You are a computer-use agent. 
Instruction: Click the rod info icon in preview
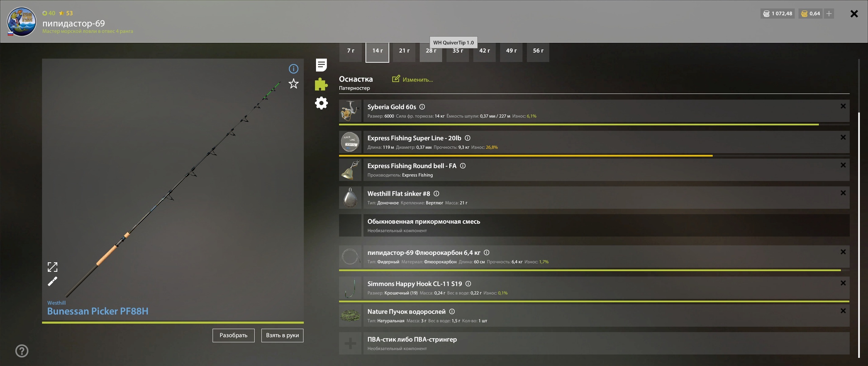coord(293,69)
